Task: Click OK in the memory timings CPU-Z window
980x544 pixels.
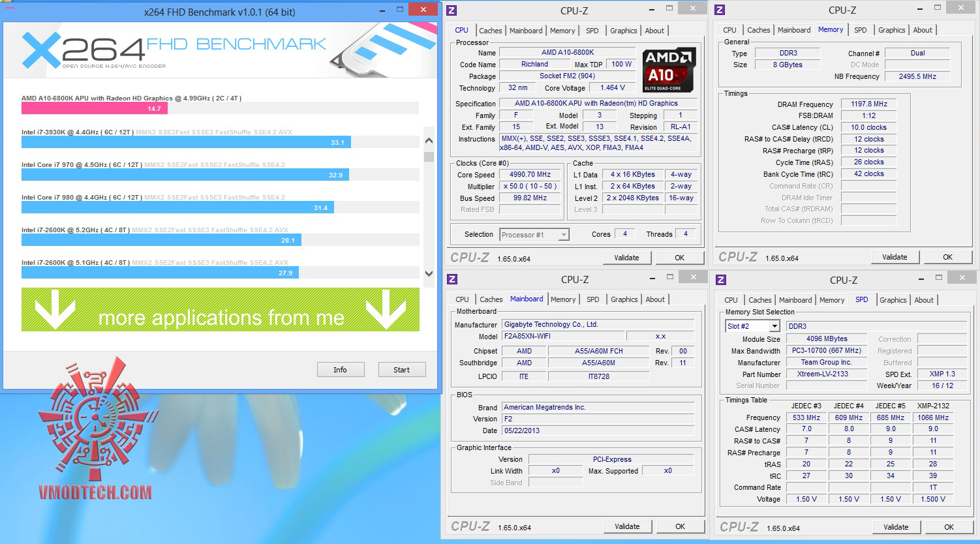Action: coord(948,257)
